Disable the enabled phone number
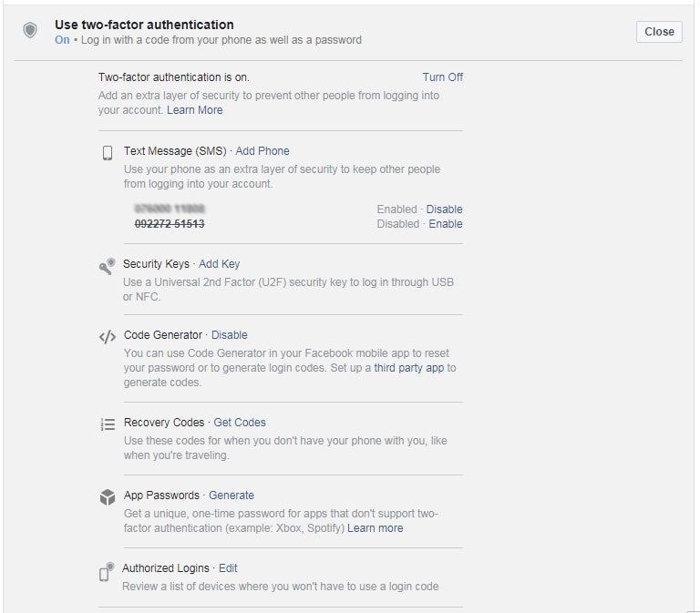This screenshot has height=613, width=700. (x=444, y=209)
